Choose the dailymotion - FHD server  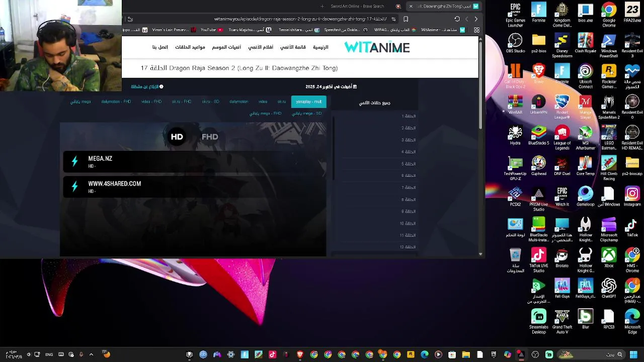pos(116,102)
